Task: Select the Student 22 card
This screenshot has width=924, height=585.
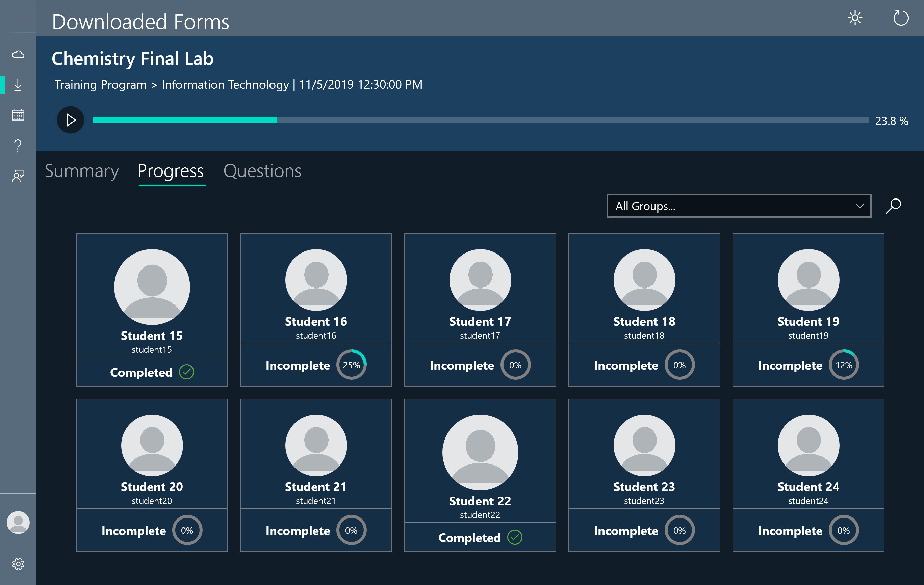Action: 480,475
